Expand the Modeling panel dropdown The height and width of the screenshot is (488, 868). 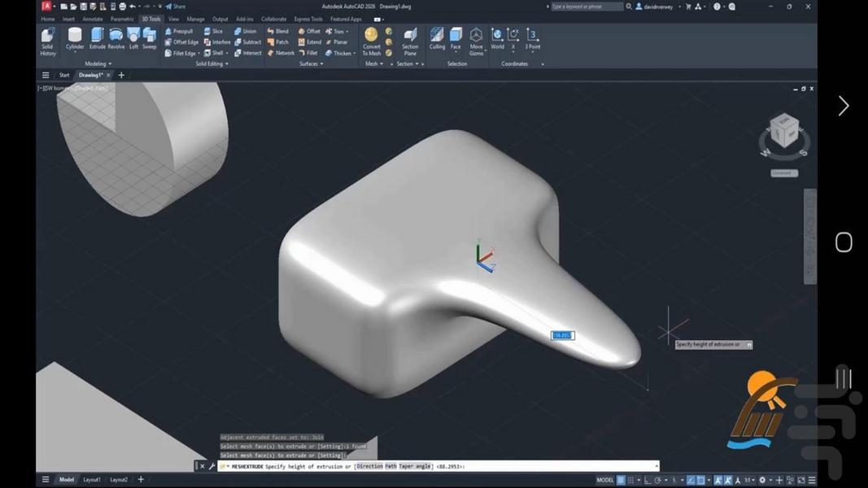pos(98,63)
